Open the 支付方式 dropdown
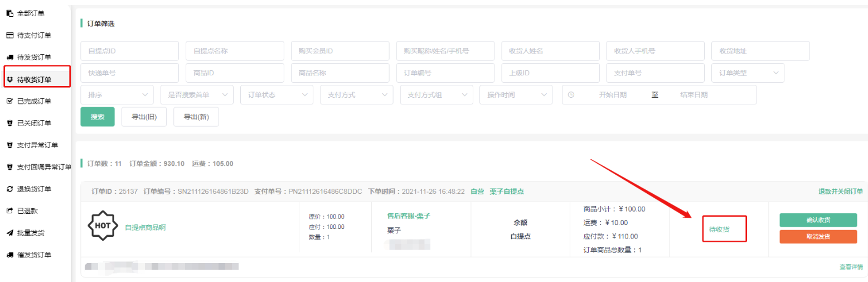This screenshot has height=282, width=868. pos(356,95)
